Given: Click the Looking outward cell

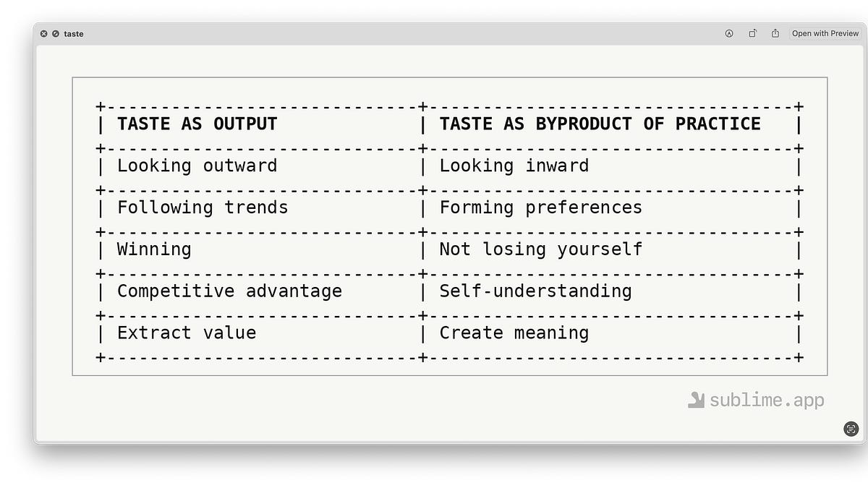Looking at the screenshot, I should 197,166.
